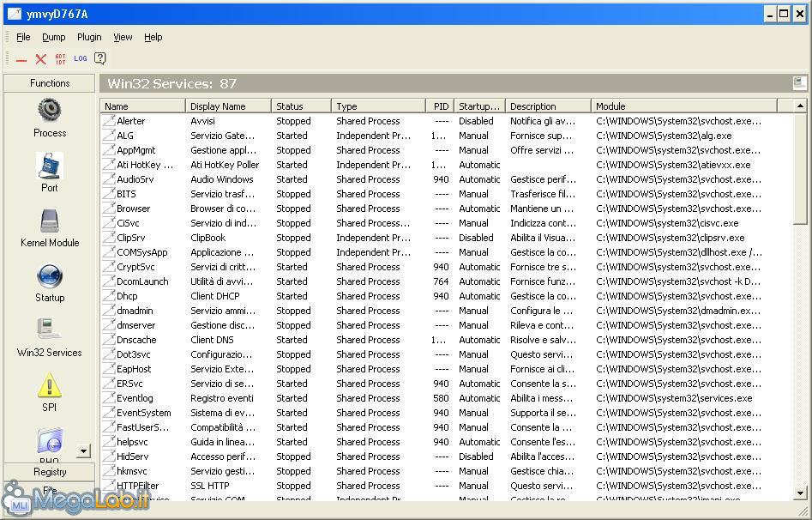Open the Process function gear icon
This screenshot has width=812, height=520.
click(x=50, y=109)
